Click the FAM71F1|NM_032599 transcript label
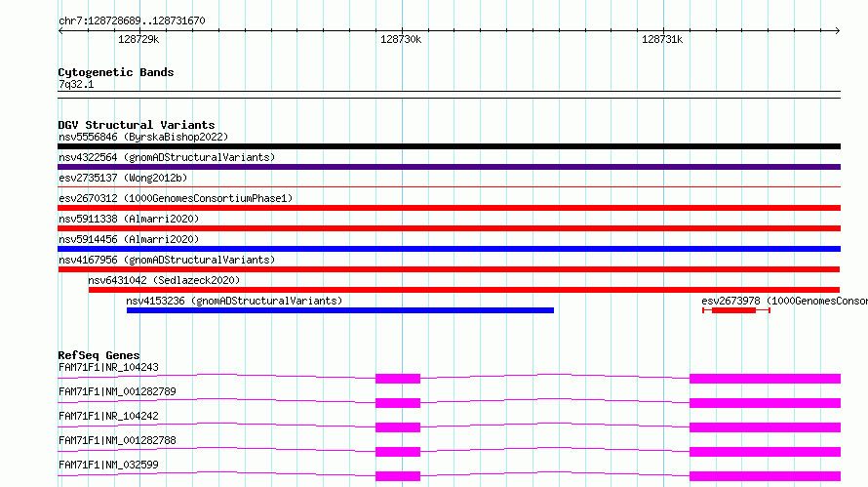The width and height of the screenshot is (868, 487). (108, 465)
